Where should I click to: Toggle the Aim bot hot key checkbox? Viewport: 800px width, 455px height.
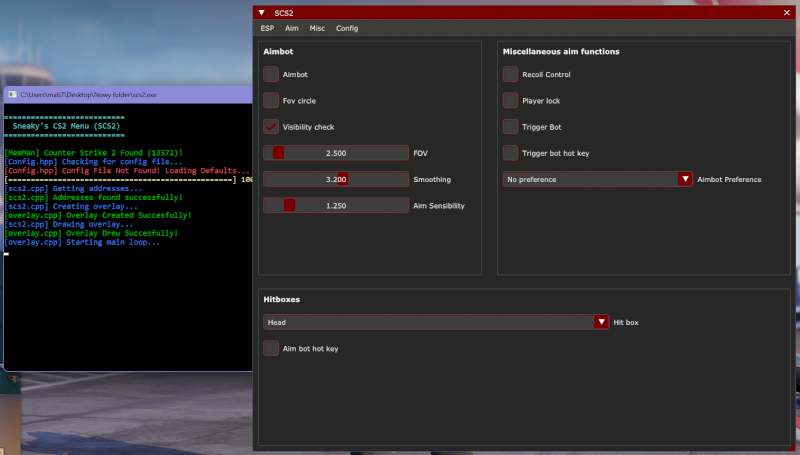pos(271,348)
